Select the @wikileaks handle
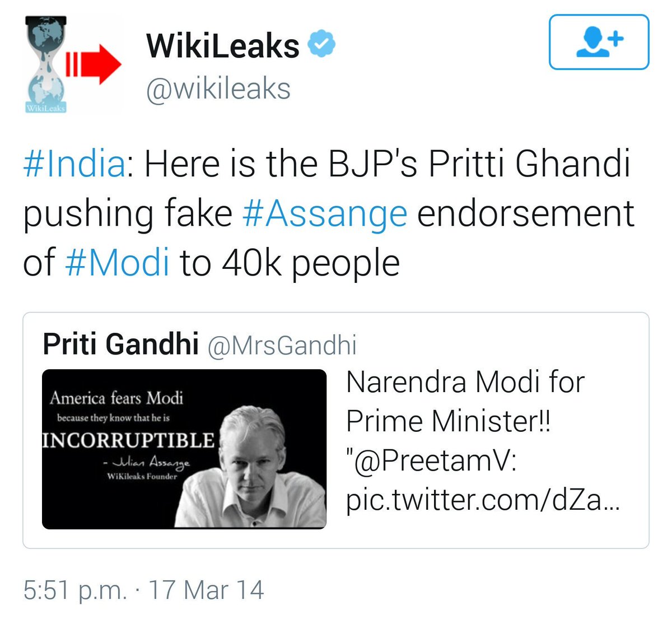Screen dimensions: 672x619 (218, 89)
